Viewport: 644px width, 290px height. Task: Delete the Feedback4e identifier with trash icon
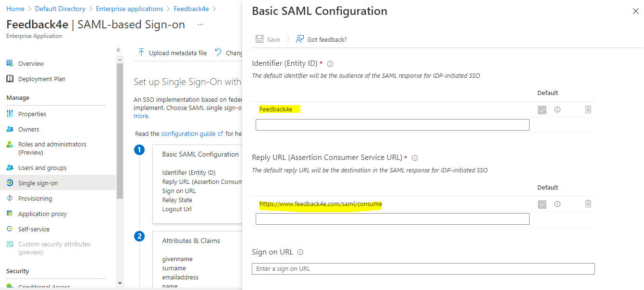pyautogui.click(x=588, y=109)
